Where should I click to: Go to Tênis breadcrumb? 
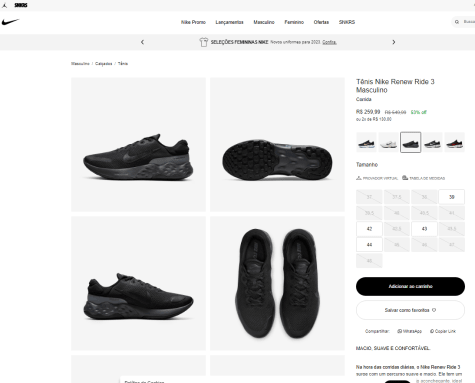click(123, 64)
